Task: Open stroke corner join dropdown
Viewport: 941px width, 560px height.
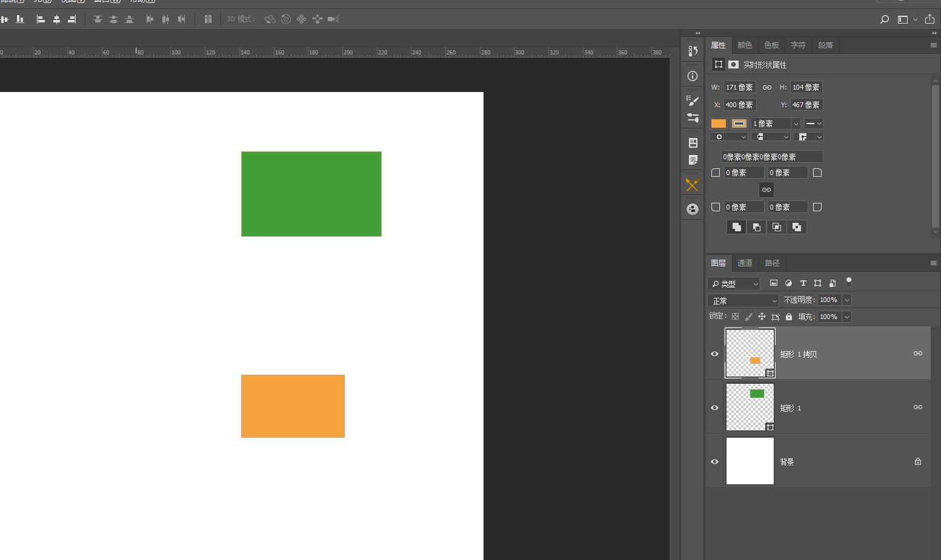Action: 808,137
